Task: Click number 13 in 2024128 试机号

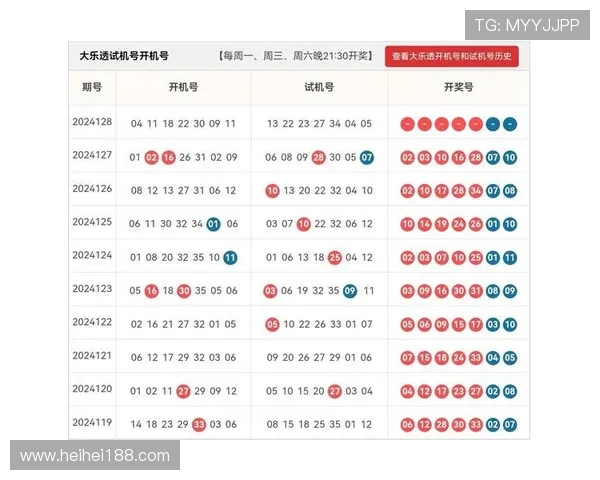Action: click(272, 124)
